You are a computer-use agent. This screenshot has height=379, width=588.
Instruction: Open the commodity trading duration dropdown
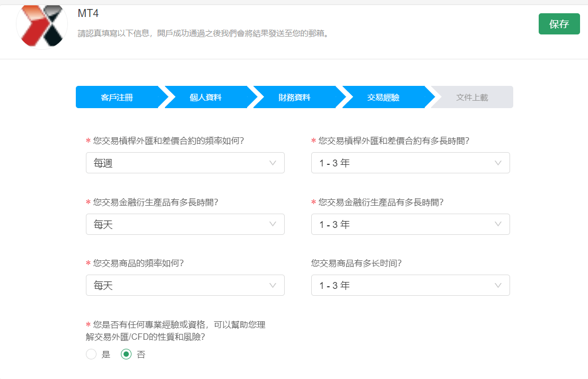point(410,285)
